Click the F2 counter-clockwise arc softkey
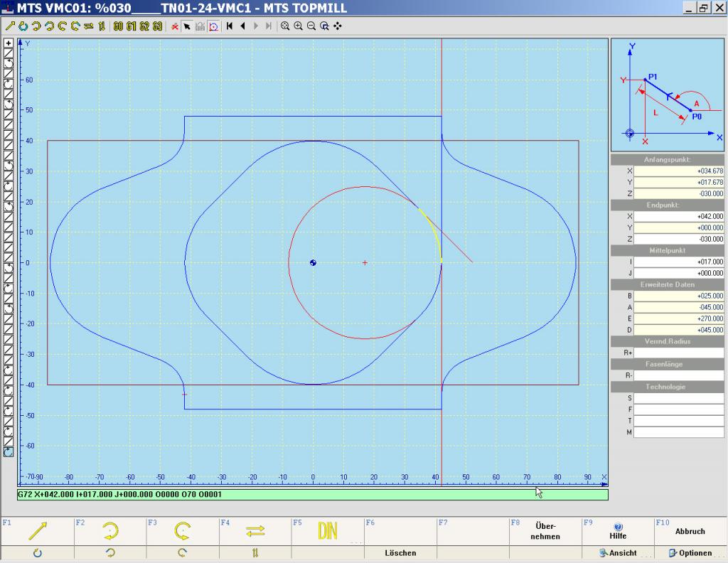 pyautogui.click(x=110, y=531)
